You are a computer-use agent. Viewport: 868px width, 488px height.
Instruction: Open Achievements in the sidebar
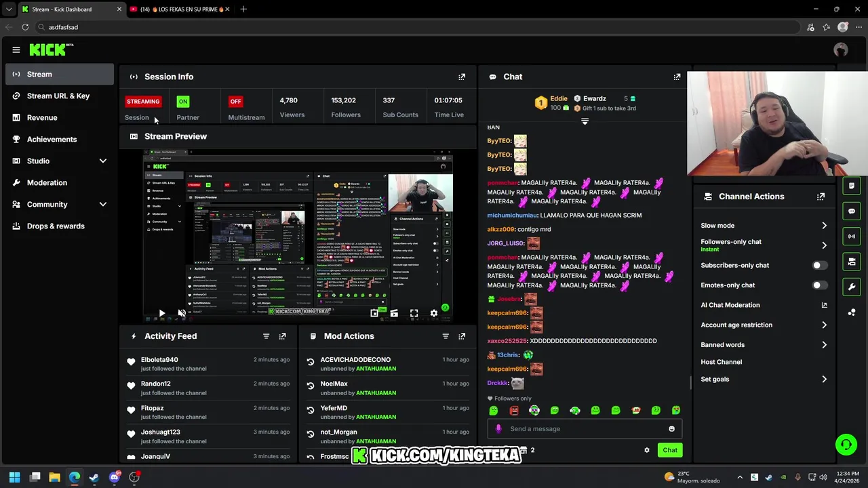click(60, 140)
